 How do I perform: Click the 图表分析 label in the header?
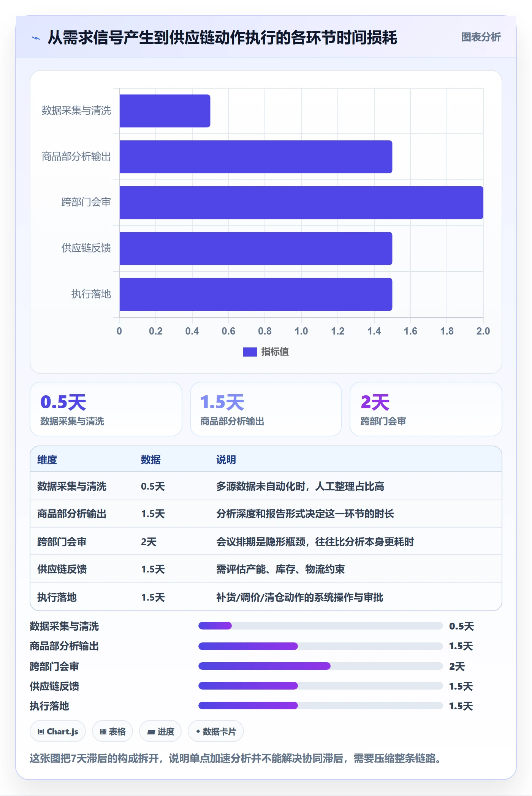pyautogui.click(x=481, y=37)
